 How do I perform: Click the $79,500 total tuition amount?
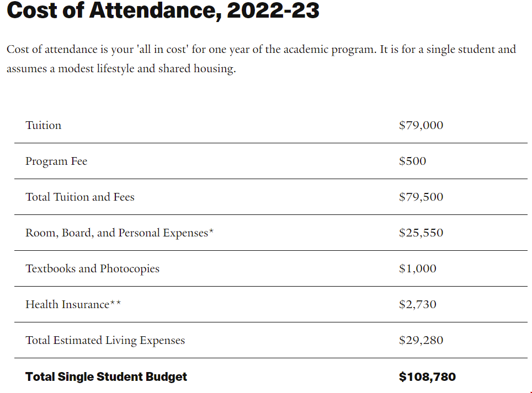click(x=421, y=197)
